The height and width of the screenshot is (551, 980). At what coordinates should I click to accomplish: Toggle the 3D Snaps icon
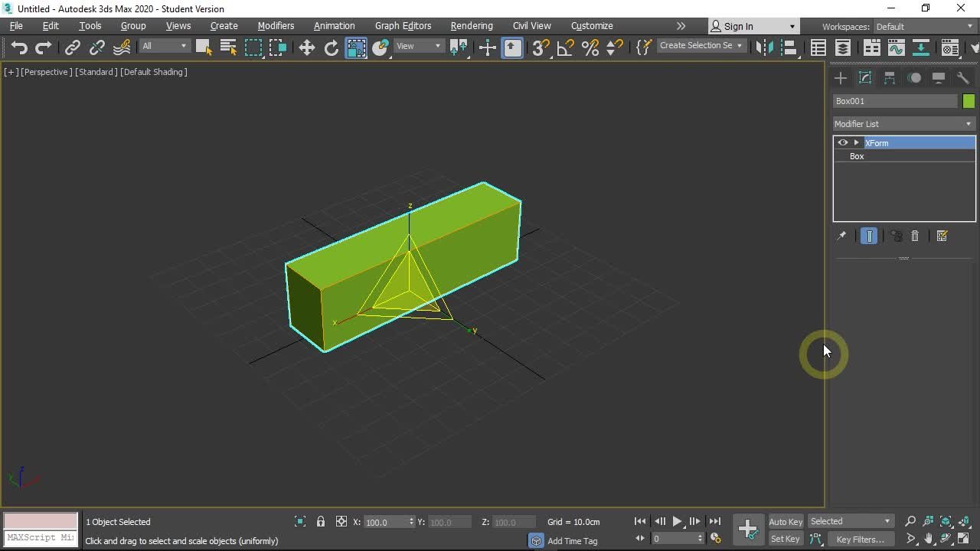[x=540, y=47]
